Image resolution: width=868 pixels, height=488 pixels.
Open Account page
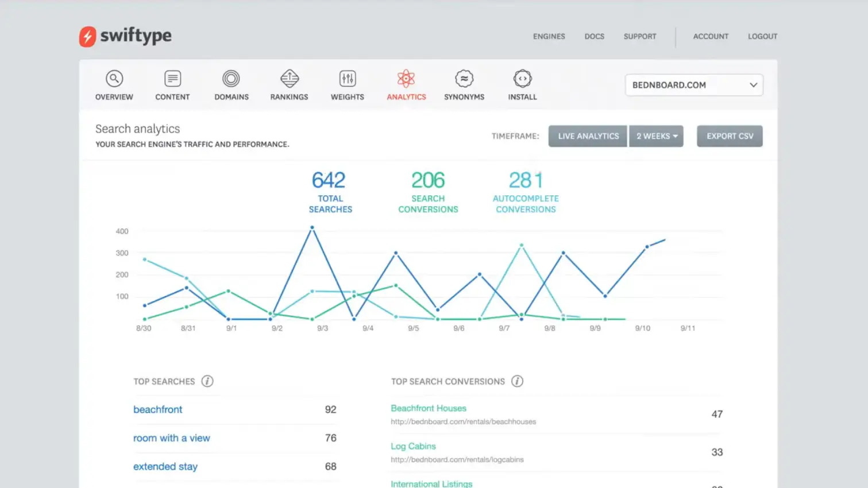(x=711, y=36)
